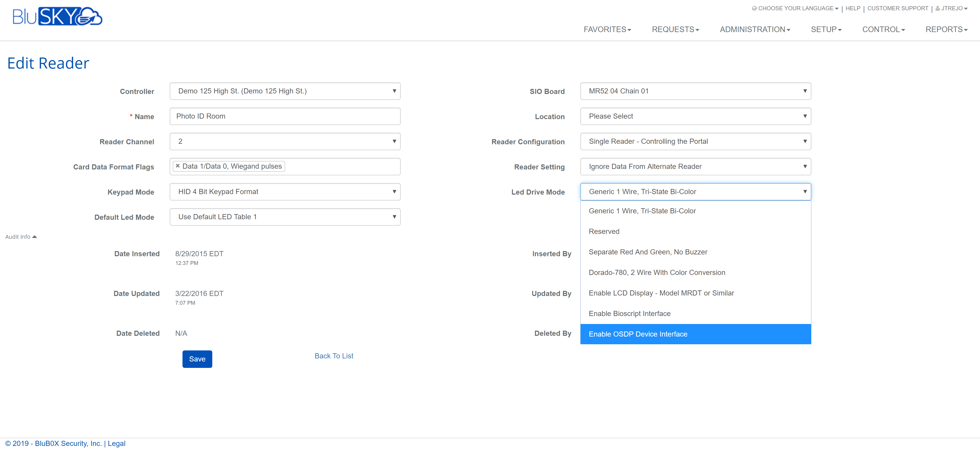This screenshot has height=449, width=980.
Task: Click the JTREJO user profile icon
Action: (x=938, y=8)
